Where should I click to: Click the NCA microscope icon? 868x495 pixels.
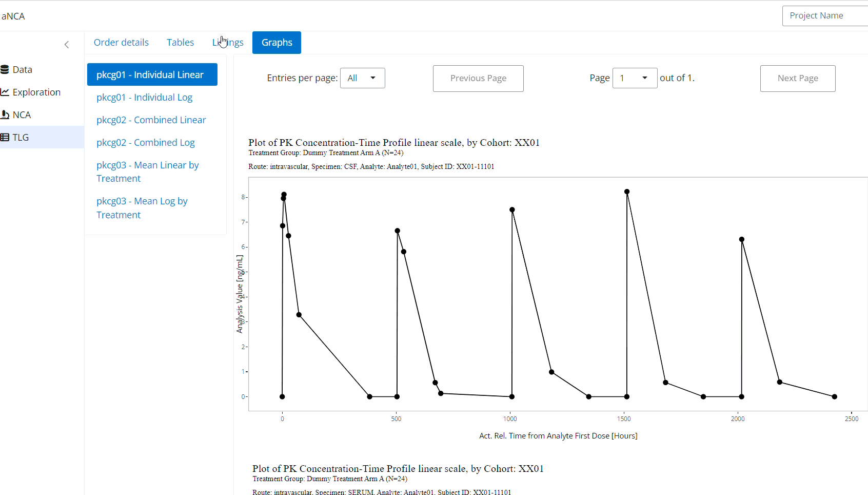coord(5,115)
